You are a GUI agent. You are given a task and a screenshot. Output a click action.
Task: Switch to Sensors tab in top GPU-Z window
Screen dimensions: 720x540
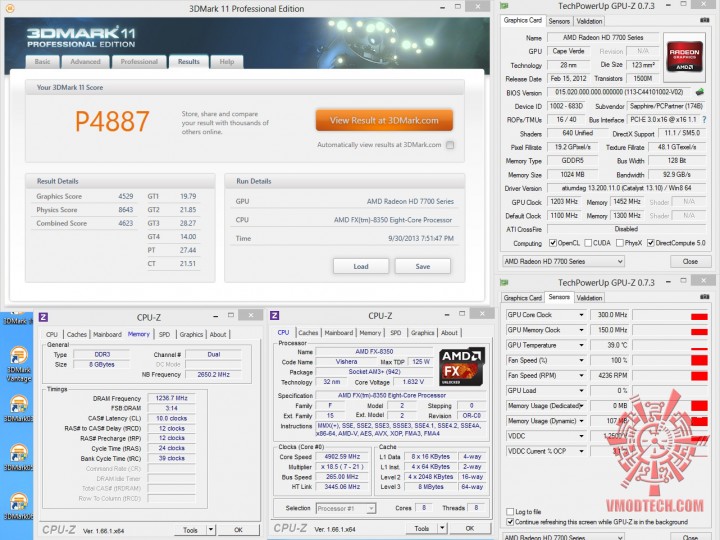pyautogui.click(x=559, y=21)
